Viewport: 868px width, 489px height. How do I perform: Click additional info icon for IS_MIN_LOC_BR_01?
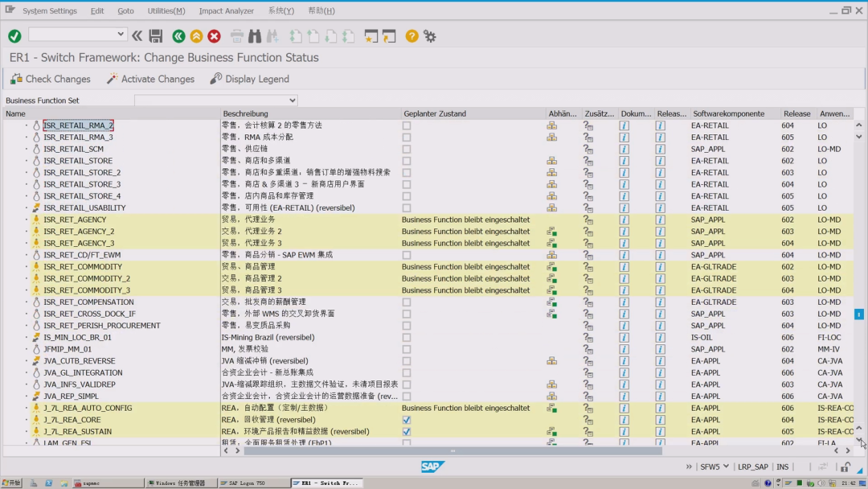point(588,337)
